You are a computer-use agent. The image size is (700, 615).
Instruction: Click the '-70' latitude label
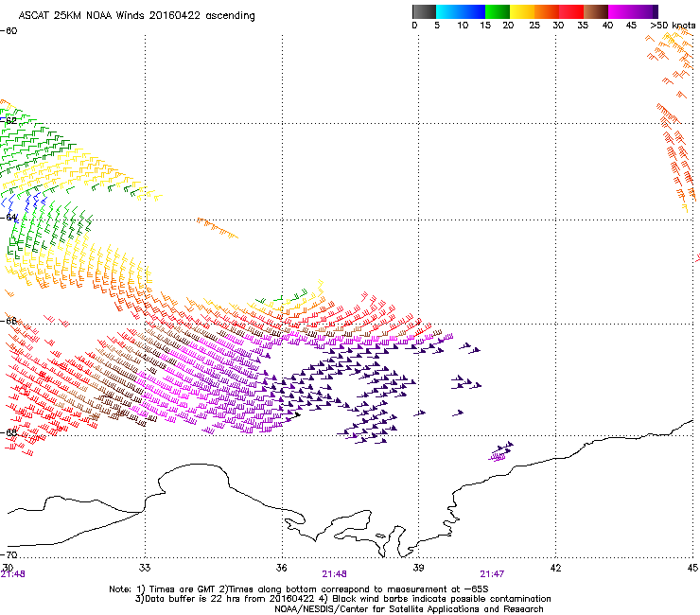click(9, 554)
